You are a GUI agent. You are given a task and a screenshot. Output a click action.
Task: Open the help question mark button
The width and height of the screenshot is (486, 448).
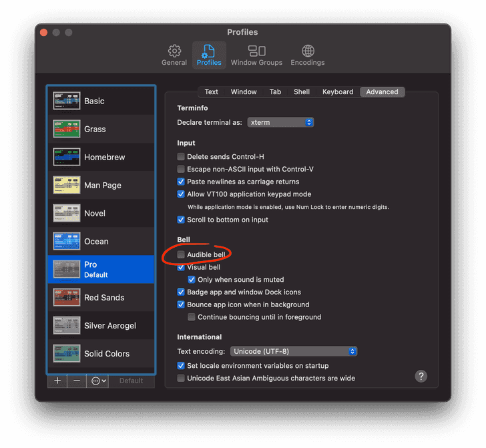[x=421, y=376]
